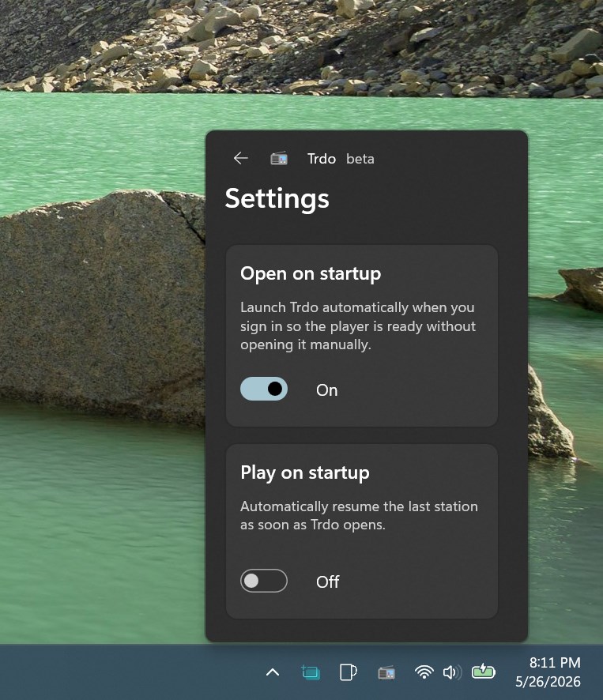Open the clock showing 8:11 PM
This screenshot has width=603, height=700.
pos(555,663)
